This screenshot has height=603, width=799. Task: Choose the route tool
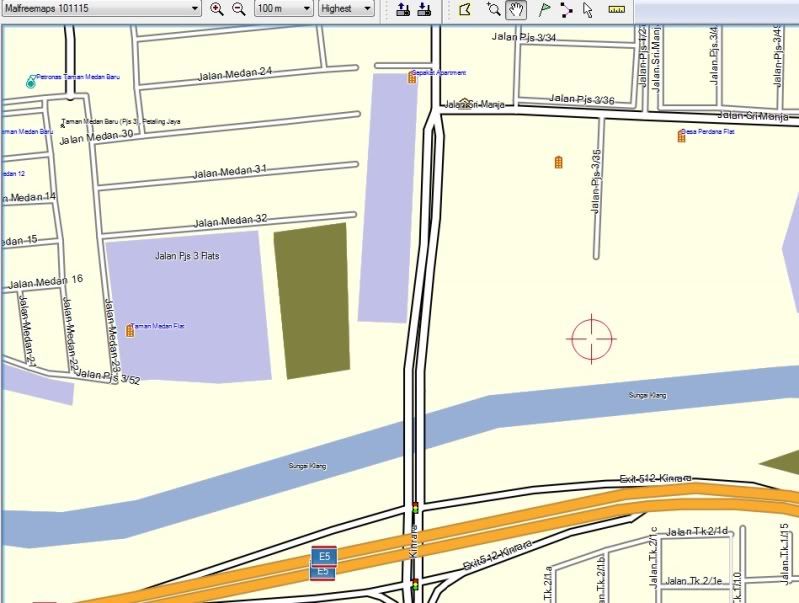566,9
